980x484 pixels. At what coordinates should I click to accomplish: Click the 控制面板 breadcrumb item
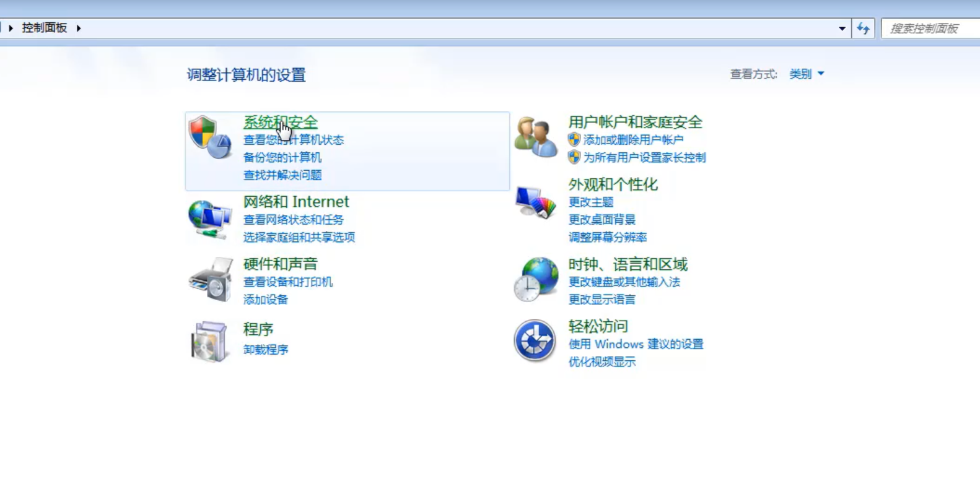[45, 28]
